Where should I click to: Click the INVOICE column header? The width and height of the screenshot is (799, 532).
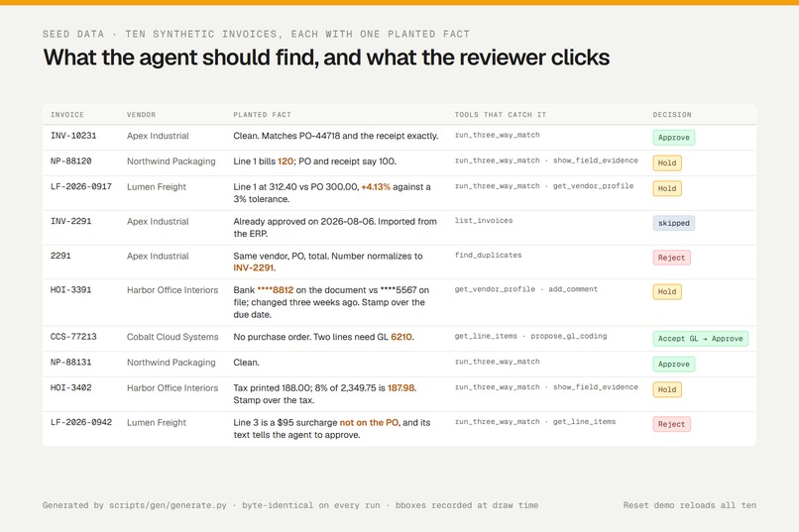67,115
